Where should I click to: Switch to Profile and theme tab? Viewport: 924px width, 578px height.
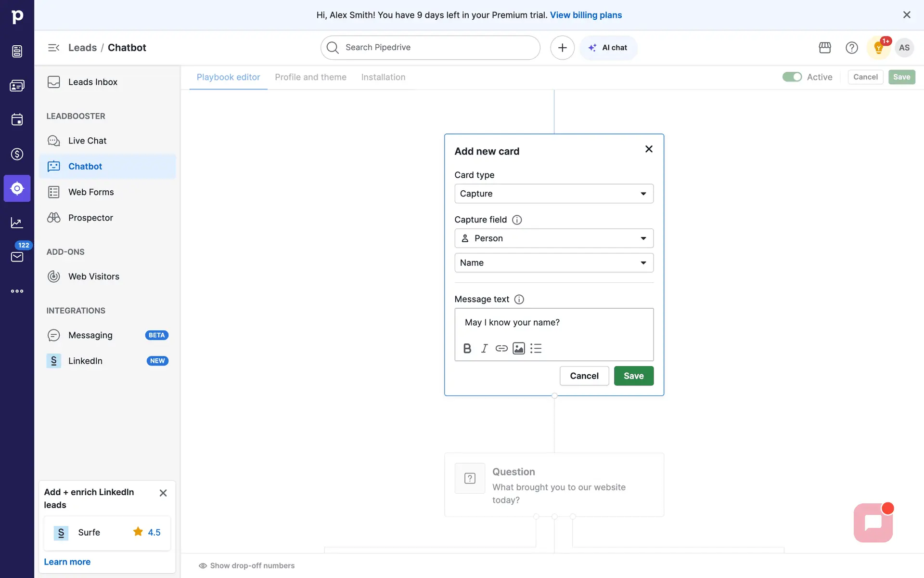tap(310, 77)
